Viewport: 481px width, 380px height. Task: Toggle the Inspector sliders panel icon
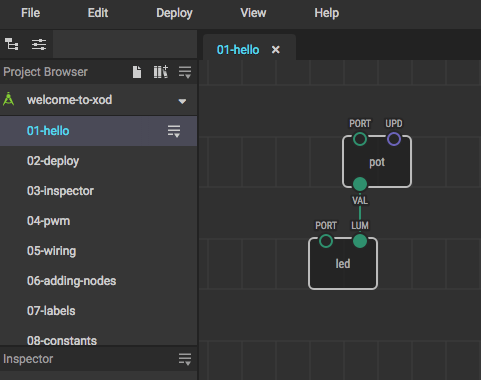tap(39, 44)
